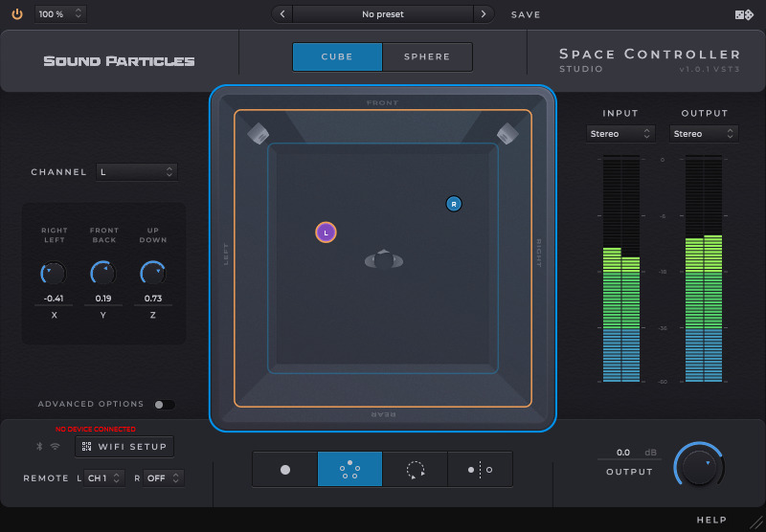Click the SAVE preset button
This screenshot has height=532, width=766.
click(x=526, y=14)
